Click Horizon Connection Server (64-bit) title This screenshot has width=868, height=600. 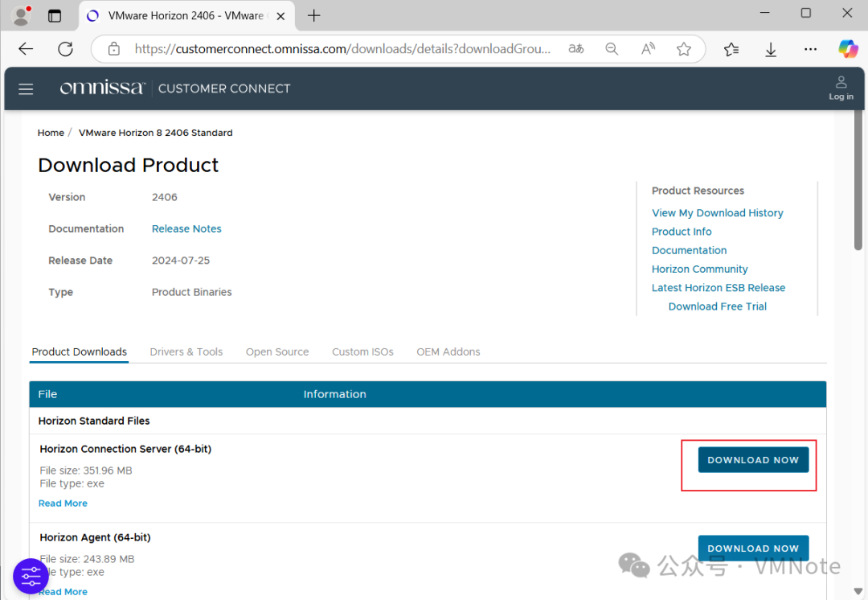[125, 449]
